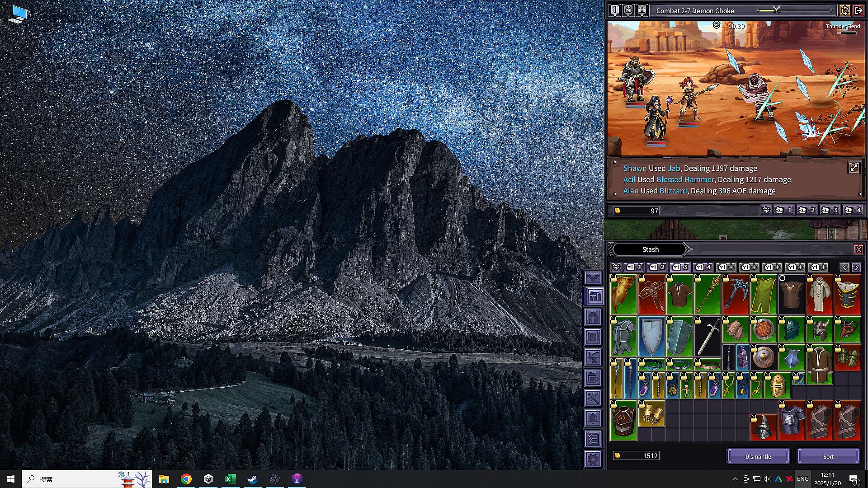Go to next stash page arrow

[x=856, y=267]
